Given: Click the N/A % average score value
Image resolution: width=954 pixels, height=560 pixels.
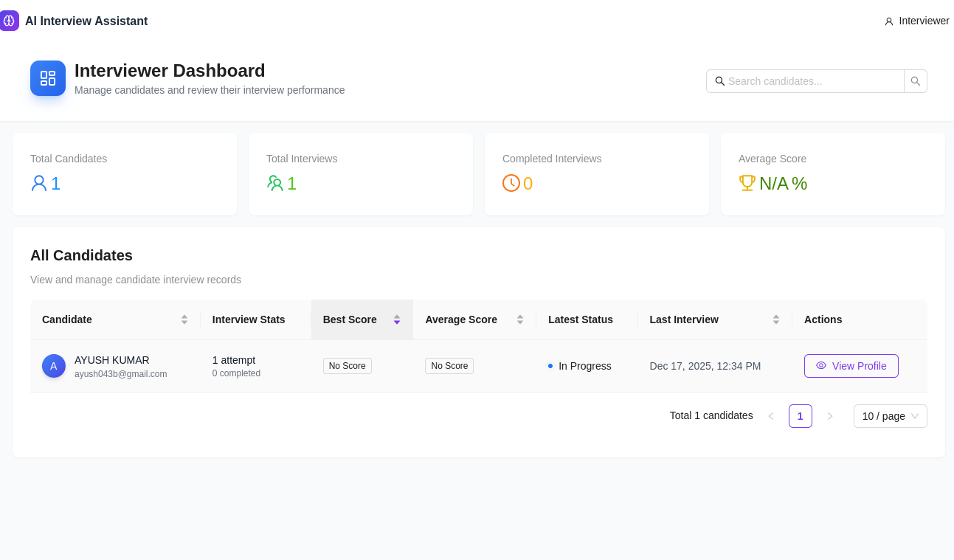Looking at the screenshot, I should (784, 183).
